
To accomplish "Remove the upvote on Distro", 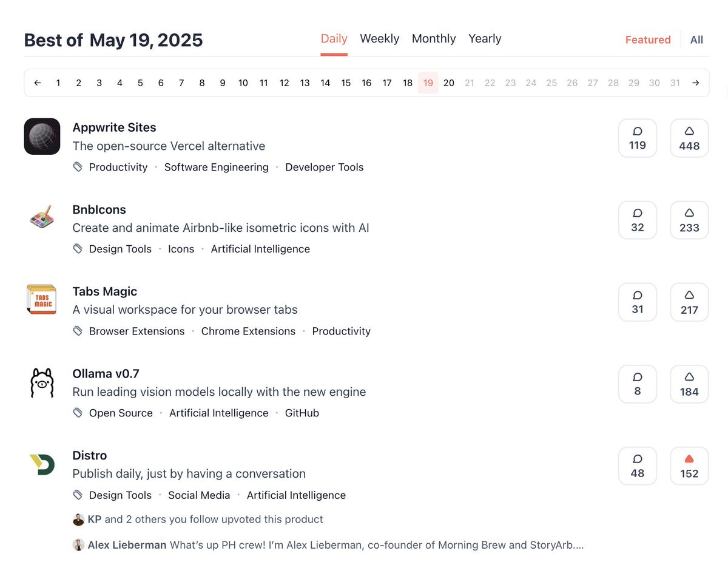I will pos(689,466).
